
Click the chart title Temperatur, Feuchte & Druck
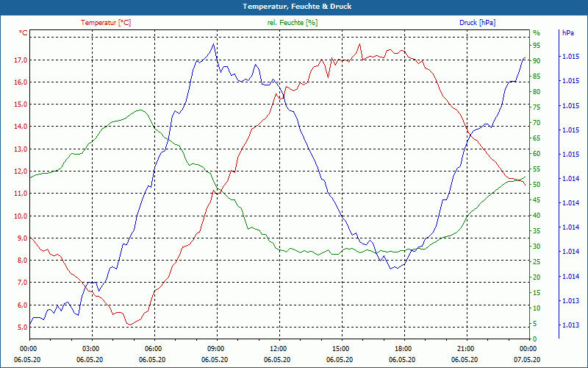click(x=297, y=7)
